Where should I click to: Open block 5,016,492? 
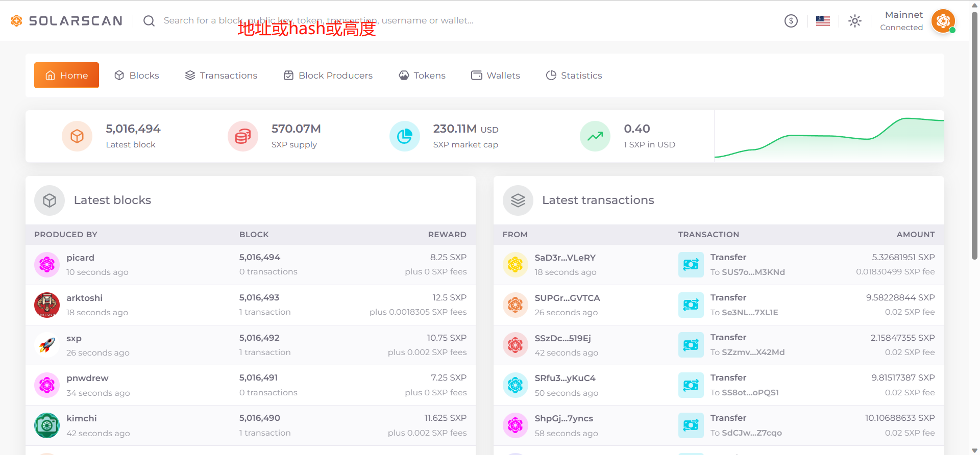coord(259,338)
